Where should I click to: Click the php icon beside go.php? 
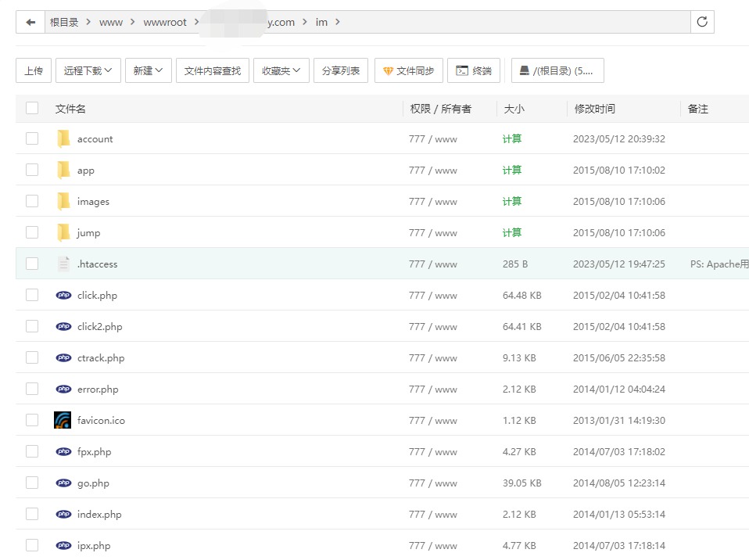63,483
